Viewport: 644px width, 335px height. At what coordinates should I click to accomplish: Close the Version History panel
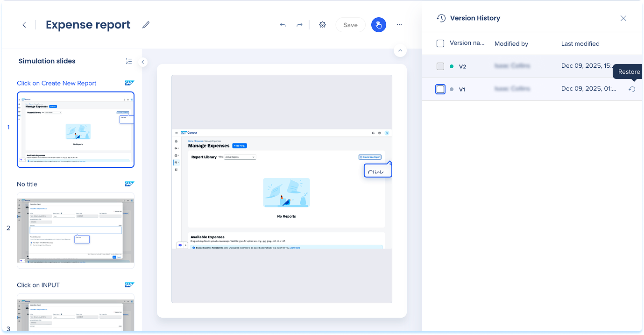coord(623,18)
